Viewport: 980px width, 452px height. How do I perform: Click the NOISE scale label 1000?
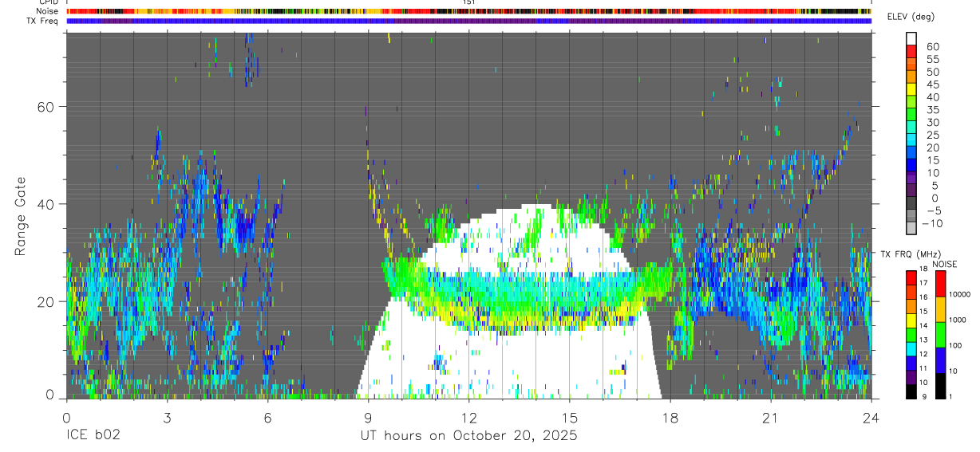click(957, 320)
